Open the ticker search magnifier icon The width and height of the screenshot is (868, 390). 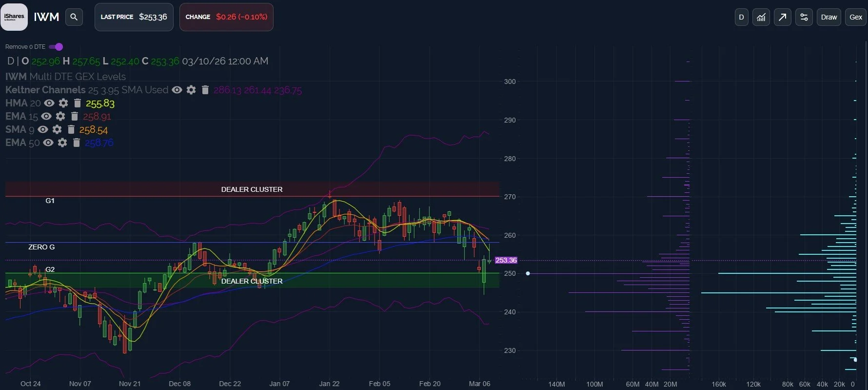click(74, 17)
